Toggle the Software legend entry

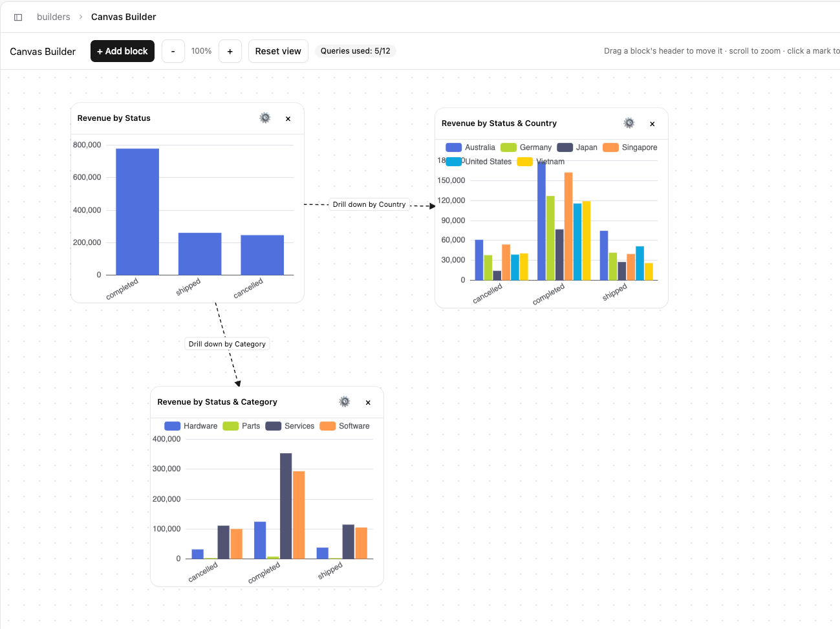click(x=345, y=426)
